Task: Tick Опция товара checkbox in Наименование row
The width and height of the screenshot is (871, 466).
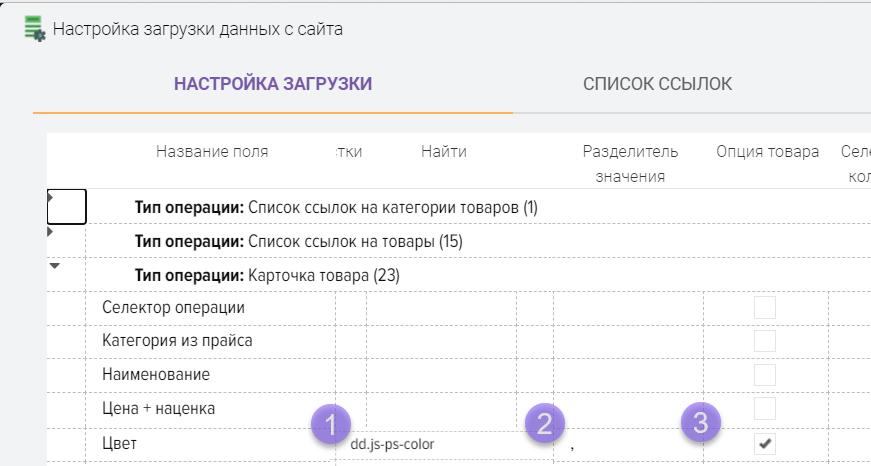Action: 765,375
